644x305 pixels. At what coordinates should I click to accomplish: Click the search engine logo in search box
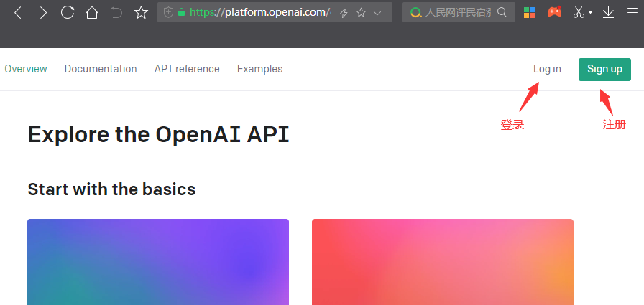tap(415, 13)
